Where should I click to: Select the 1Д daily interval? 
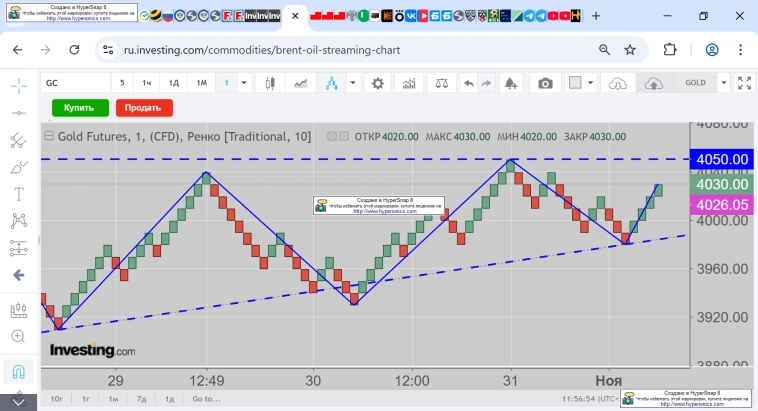pos(174,83)
